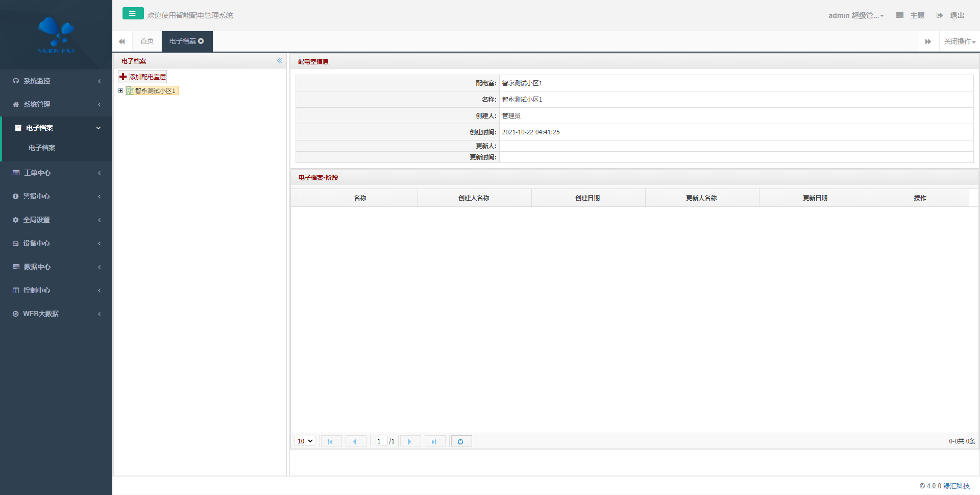
Task: Click the green hamburger menu toggle button
Action: [133, 14]
